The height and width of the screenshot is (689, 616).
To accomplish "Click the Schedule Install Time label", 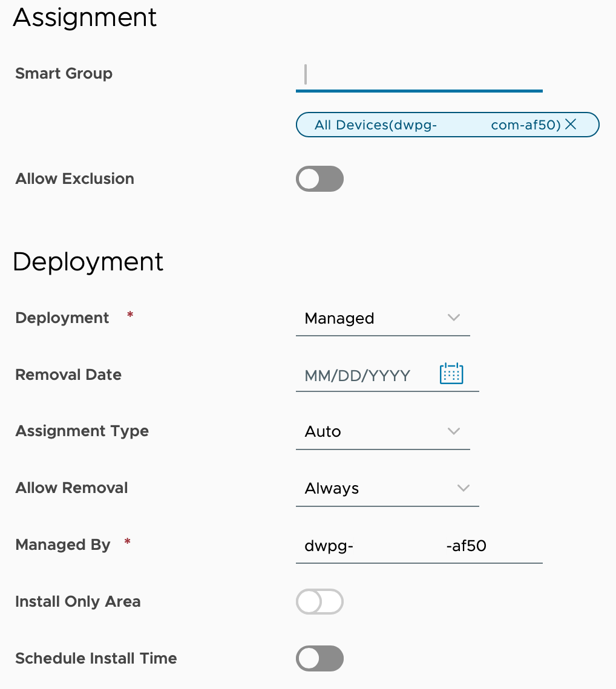I will (96, 659).
